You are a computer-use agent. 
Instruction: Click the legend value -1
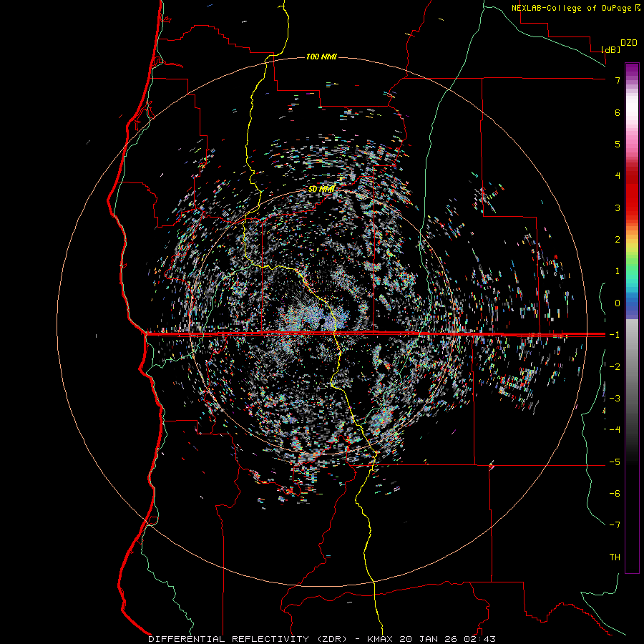615,335
